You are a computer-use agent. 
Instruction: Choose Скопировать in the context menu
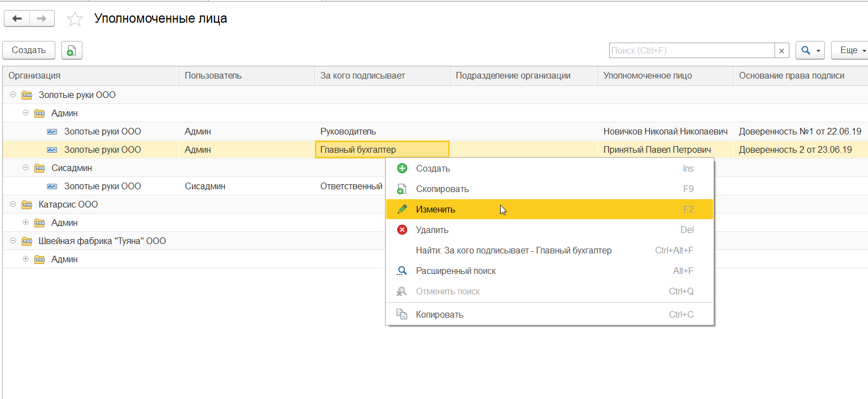click(442, 189)
